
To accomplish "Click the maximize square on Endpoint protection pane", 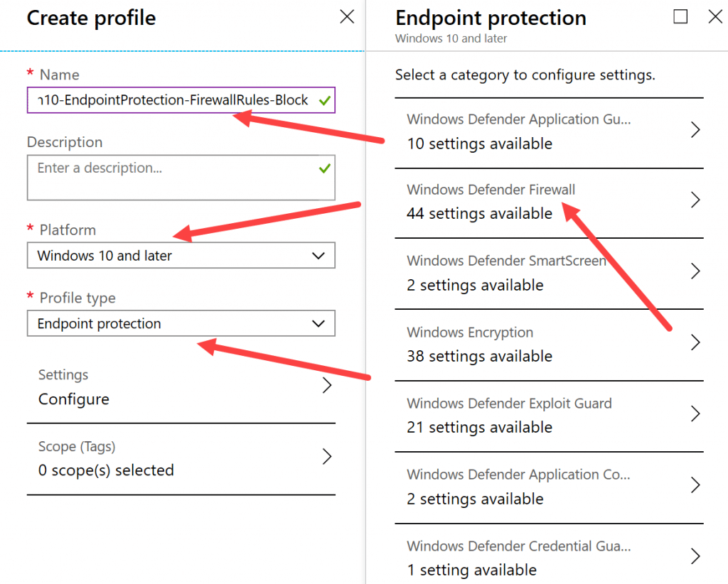I will pyautogui.click(x=680, y=17).
